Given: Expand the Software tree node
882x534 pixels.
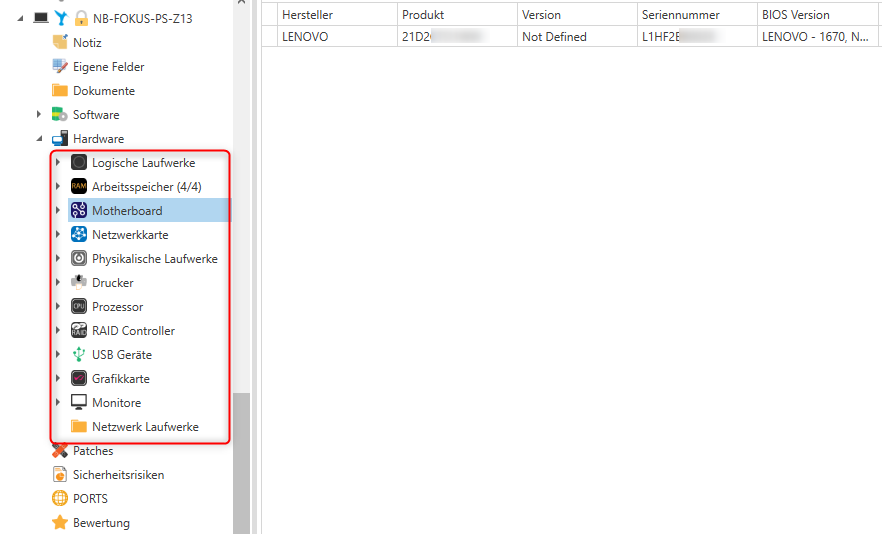Looking at the screenshot, I should [x=39, y=115].
